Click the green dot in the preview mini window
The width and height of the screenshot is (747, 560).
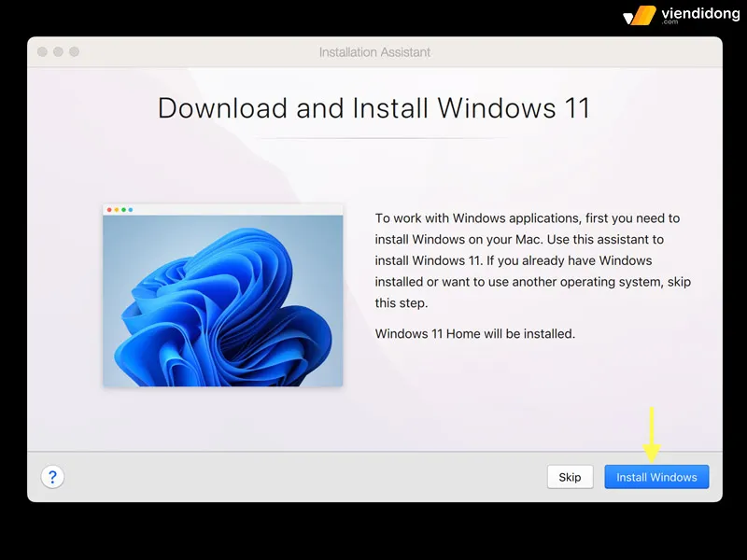pyautogui.click(x=123, y=208)
